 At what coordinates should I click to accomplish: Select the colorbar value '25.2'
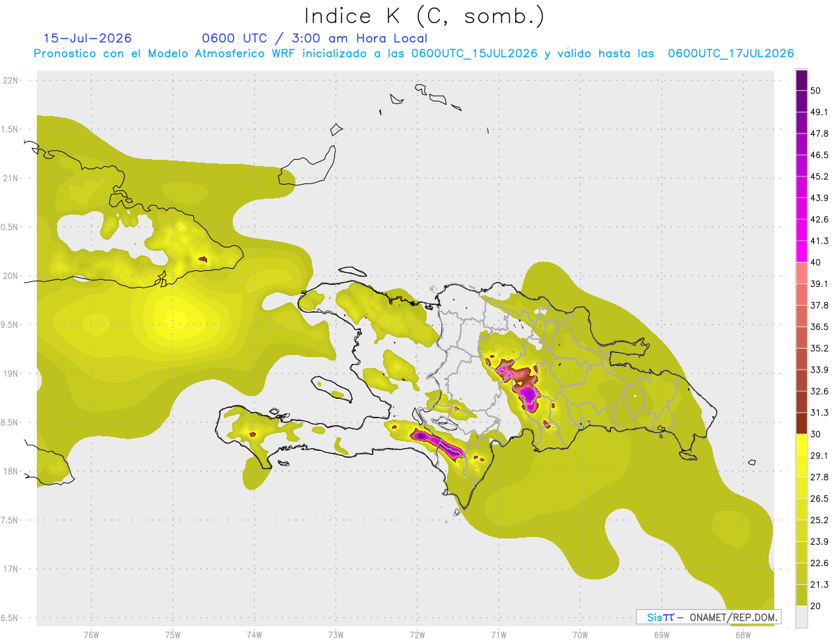tap(820, 520)
